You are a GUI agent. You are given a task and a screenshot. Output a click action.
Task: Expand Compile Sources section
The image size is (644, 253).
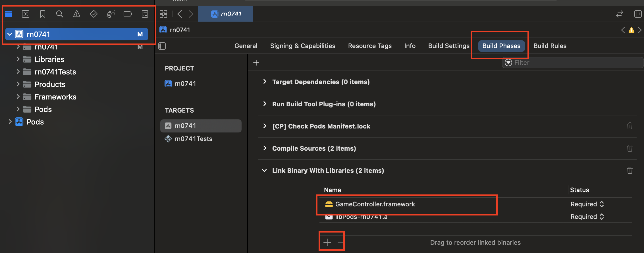pyautogui.click(x=265, y=148)
